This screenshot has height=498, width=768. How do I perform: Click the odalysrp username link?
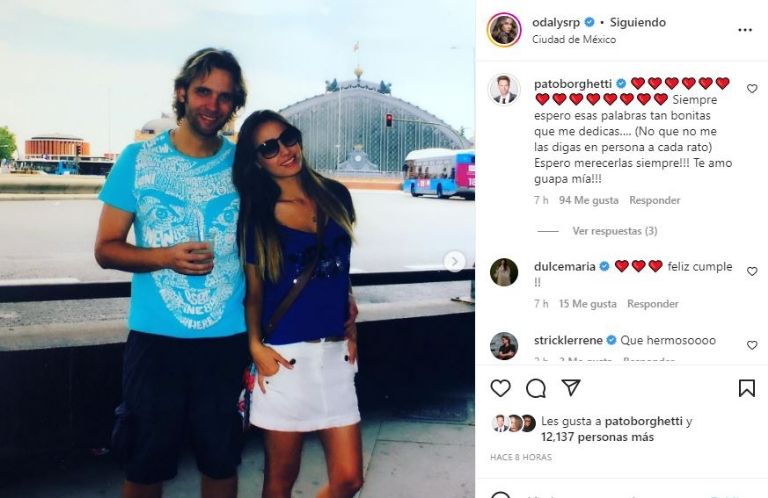click(x=556, y=23)
